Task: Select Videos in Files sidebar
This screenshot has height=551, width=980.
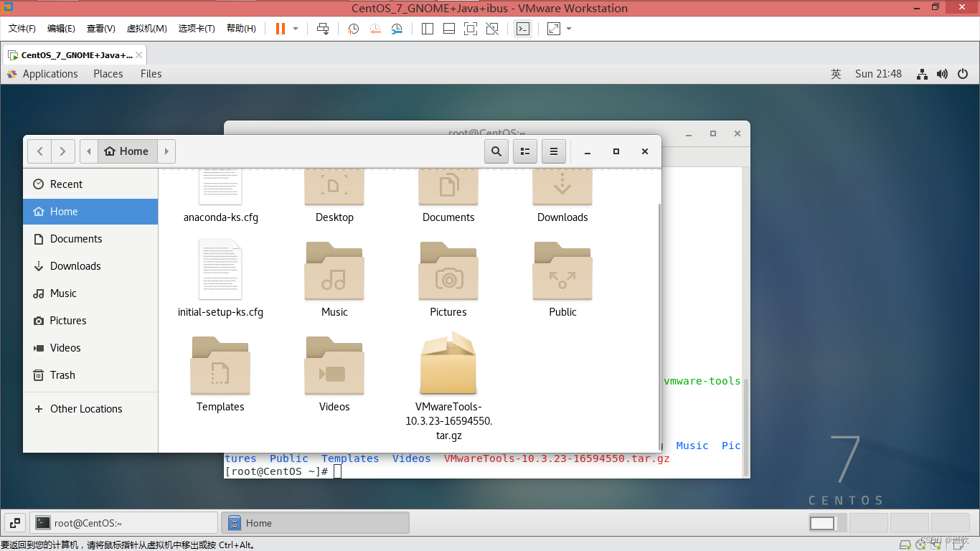Action: click(90, 348)
